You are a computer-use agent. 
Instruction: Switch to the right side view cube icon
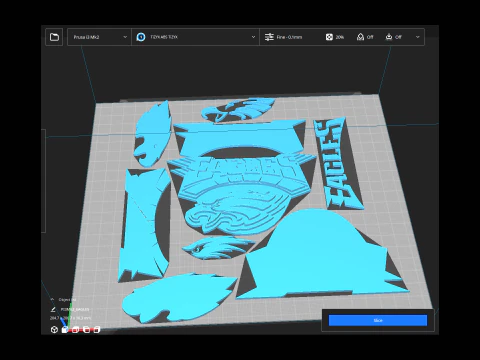pyautogui.click(x=97, y=330)
